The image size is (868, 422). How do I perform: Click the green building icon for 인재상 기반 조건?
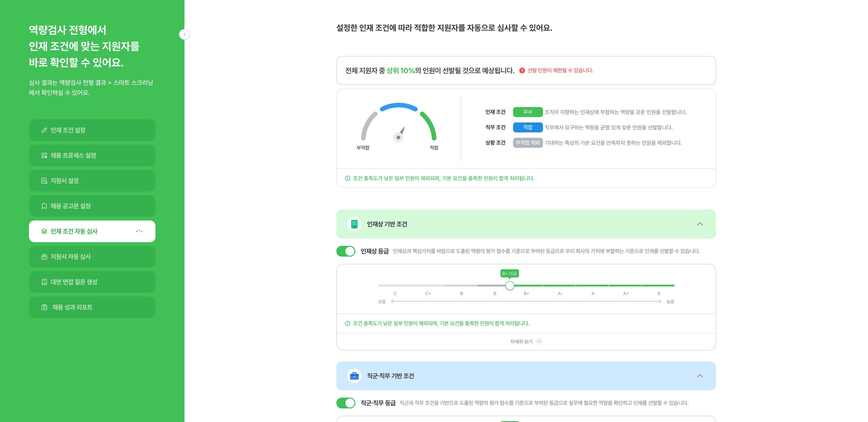(x=354, y=224)
